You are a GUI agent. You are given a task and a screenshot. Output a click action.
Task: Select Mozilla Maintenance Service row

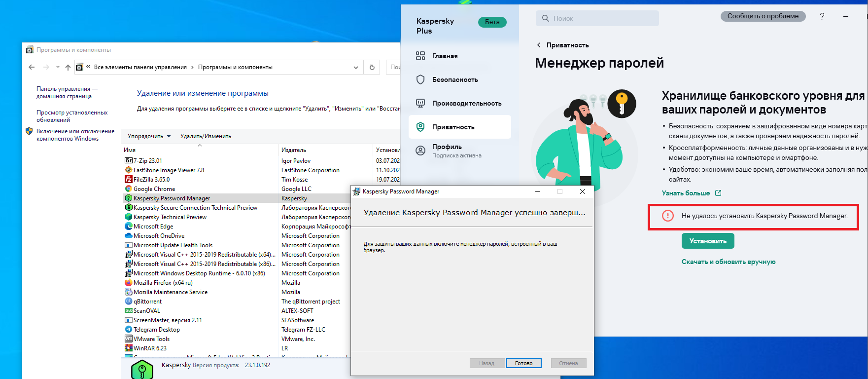pyautogui.click(x=171, y=292)
